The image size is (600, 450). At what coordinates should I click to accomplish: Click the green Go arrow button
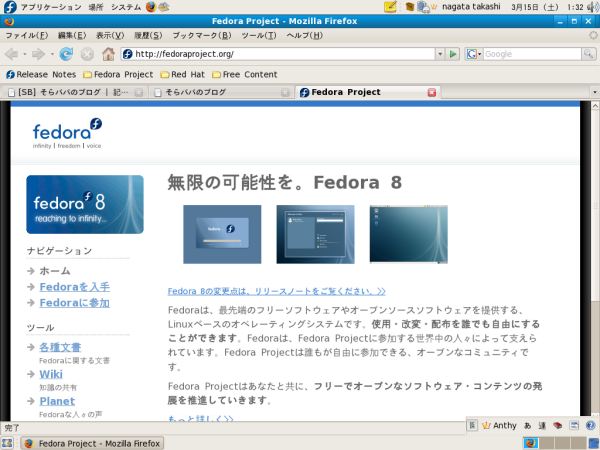pos(453,54)
